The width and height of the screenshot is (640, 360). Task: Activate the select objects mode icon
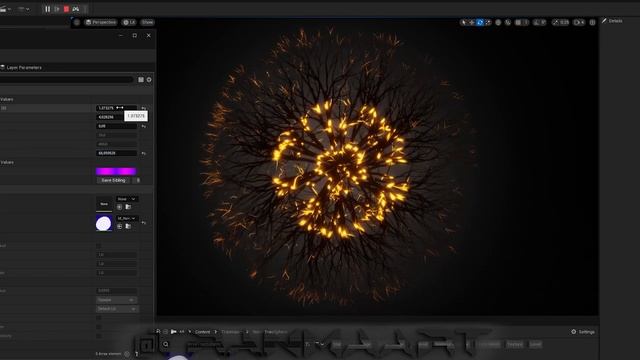(x=464, y=22)
